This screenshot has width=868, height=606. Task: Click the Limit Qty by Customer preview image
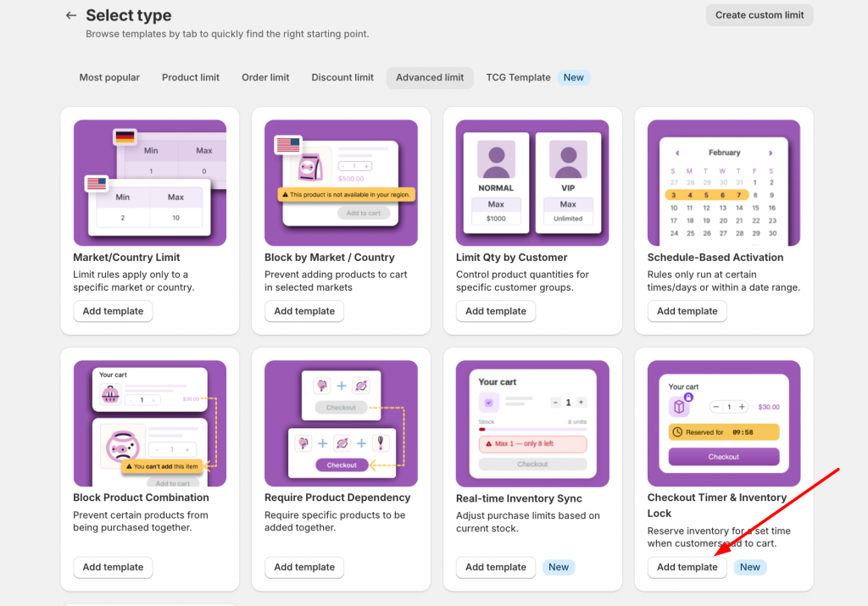(x=532, y=182)
